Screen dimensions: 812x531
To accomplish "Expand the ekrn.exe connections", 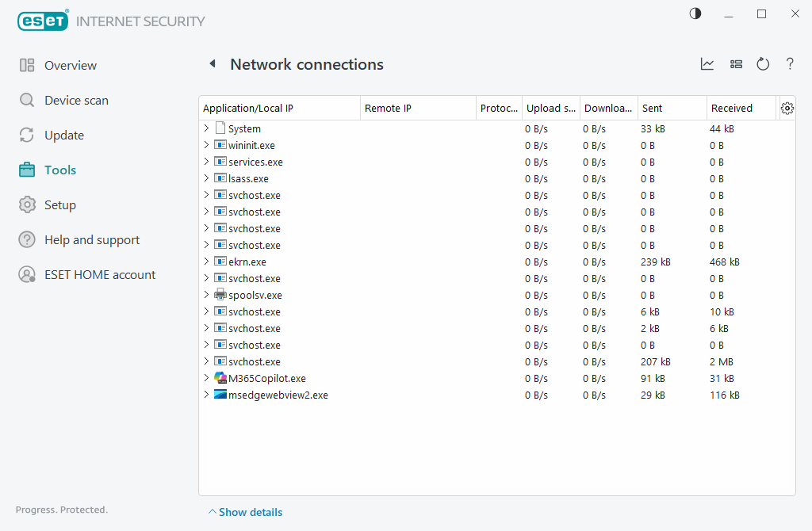I will tap(206, 262).
